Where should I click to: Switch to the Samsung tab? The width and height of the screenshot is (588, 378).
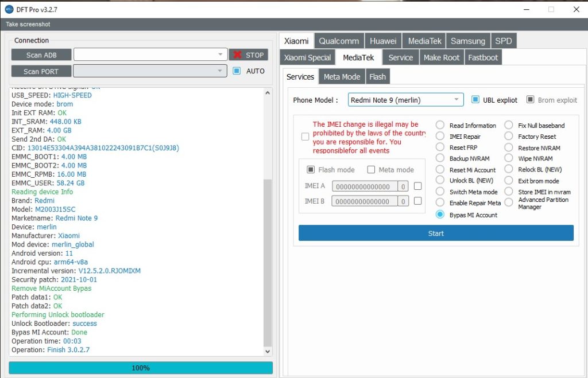pyautogui.click(x=468, y=41)
